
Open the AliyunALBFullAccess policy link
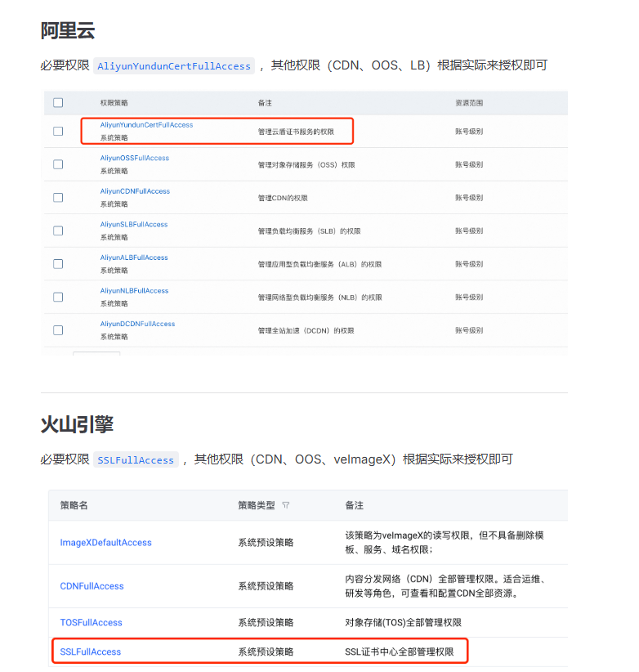coord(134,258)
